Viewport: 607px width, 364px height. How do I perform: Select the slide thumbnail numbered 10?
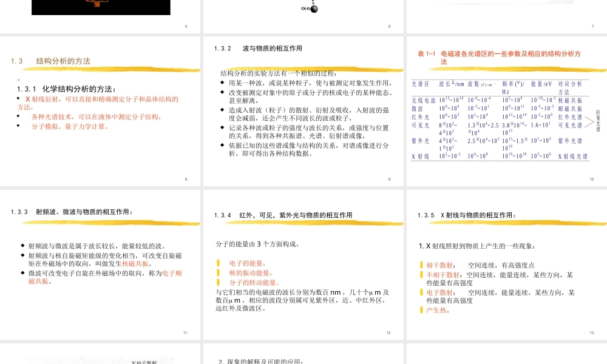[507, 111]
